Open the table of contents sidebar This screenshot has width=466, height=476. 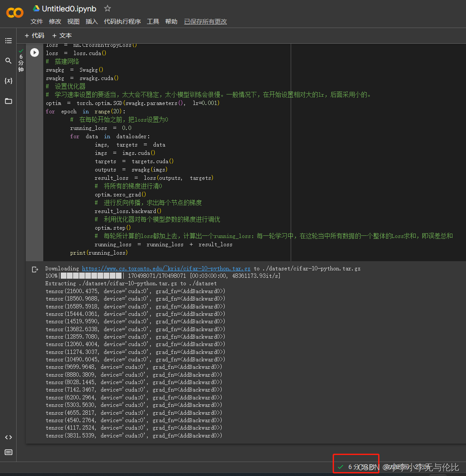[8, 40]
